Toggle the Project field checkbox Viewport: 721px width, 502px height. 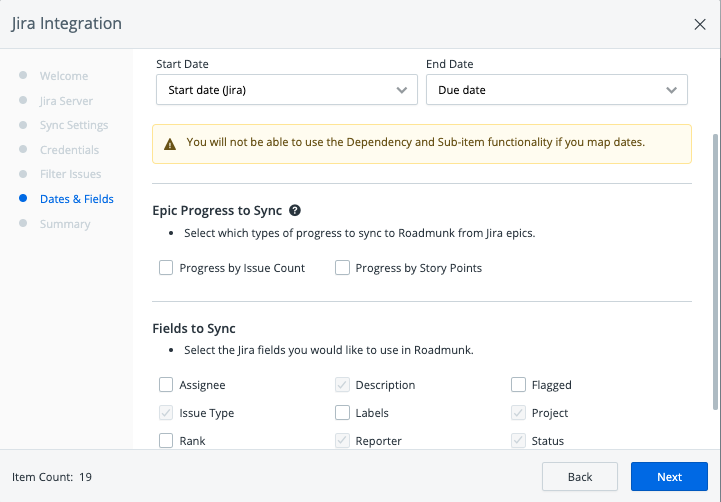[518, 412]
